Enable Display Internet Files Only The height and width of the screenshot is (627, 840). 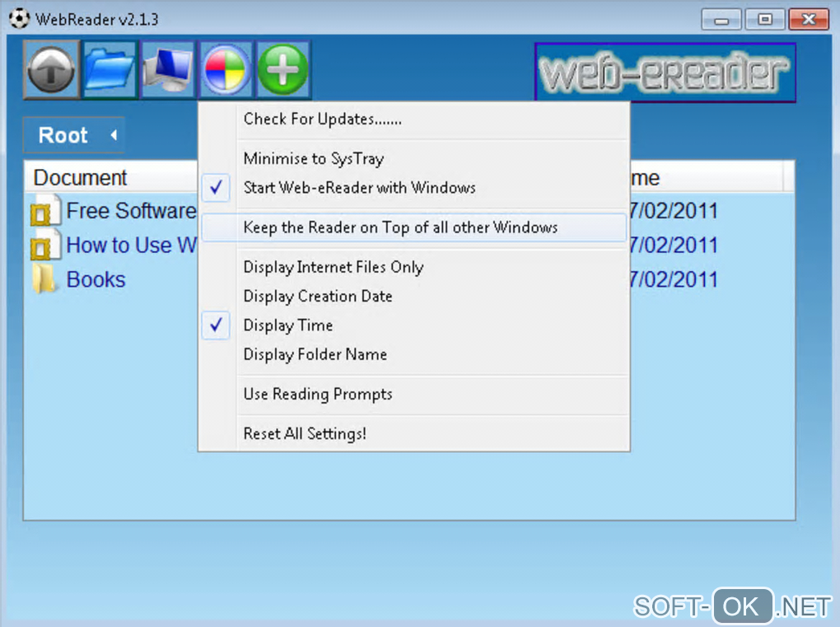(x=413, y=267)
